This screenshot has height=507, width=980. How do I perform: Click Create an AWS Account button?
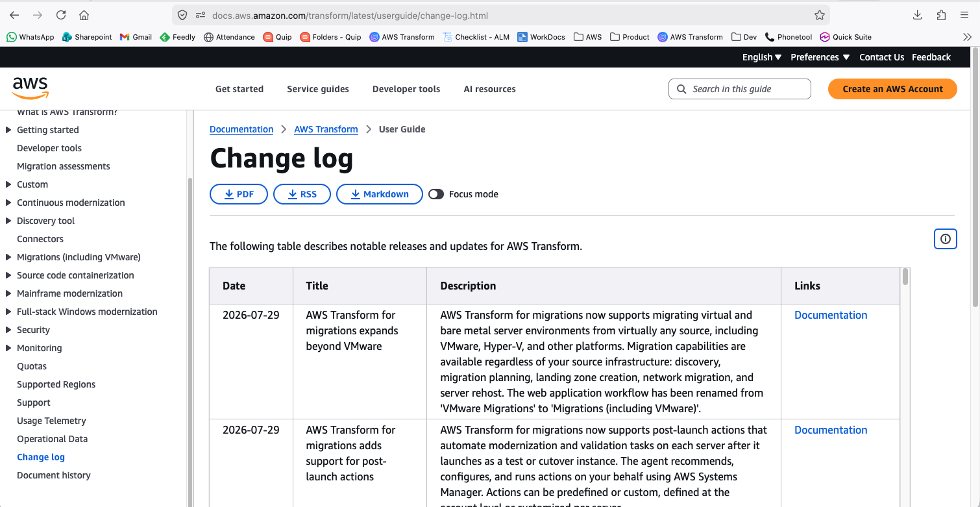click(x=892, y=89)
